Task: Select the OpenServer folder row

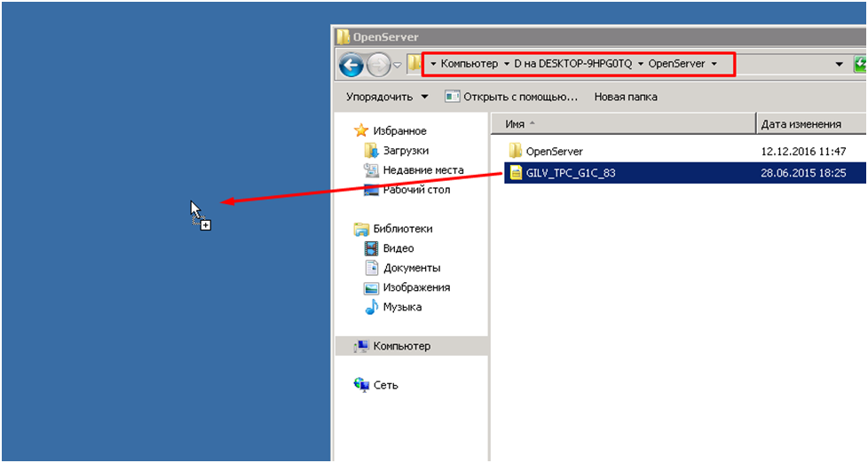Action: click(x=685, y=151)
